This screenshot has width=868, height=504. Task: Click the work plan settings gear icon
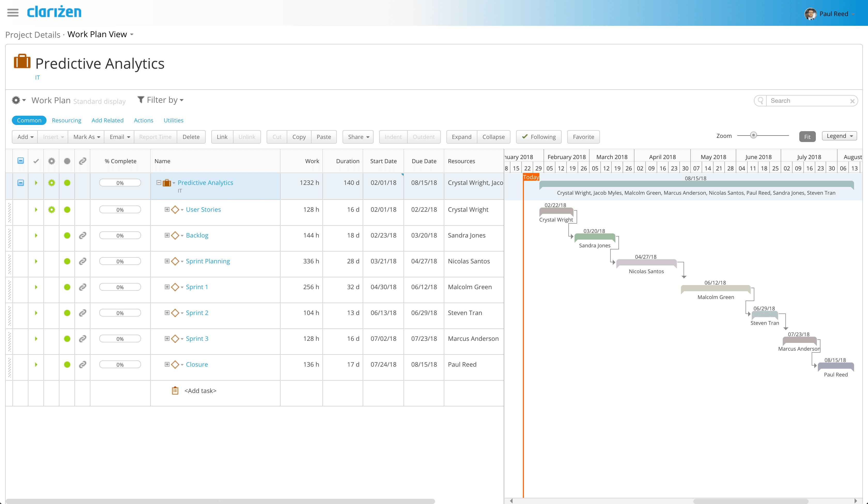click(16, 100)
